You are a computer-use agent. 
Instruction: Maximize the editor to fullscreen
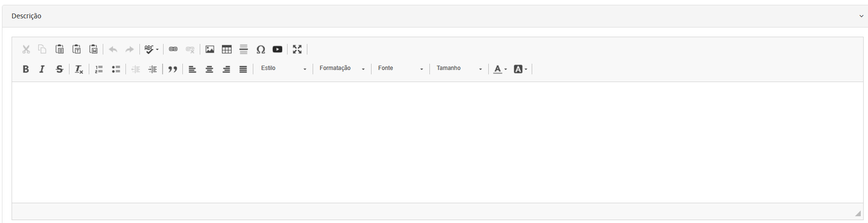point(297,49)
